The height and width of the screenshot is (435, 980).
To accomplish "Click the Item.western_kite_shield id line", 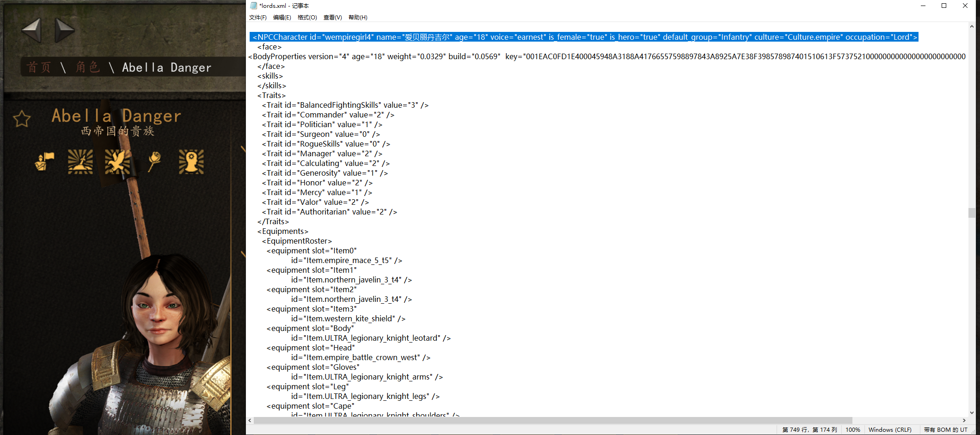I will pyautogui.click(x=348, y=319).
